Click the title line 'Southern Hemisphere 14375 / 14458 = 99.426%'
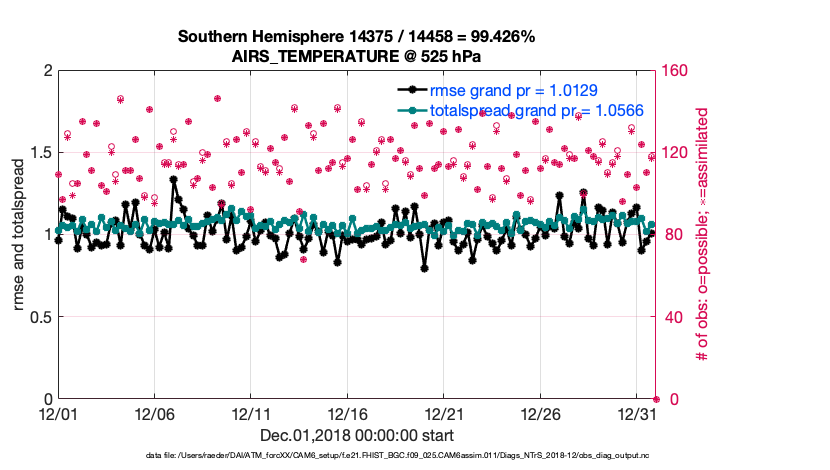 356,37
